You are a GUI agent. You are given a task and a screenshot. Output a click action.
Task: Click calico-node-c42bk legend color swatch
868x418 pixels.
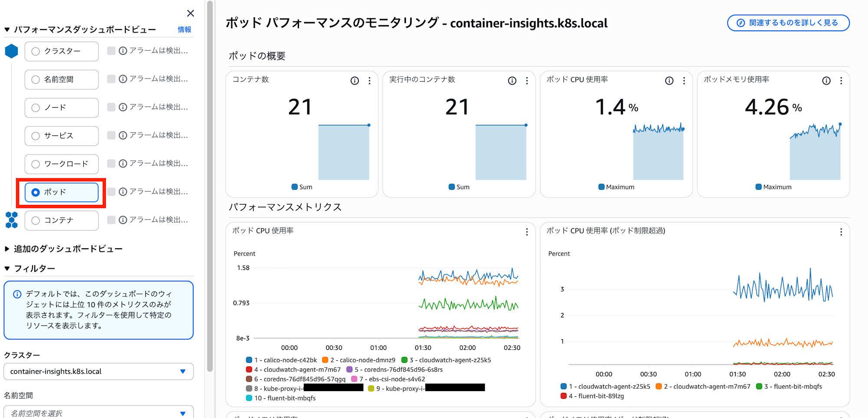point(249,360)
